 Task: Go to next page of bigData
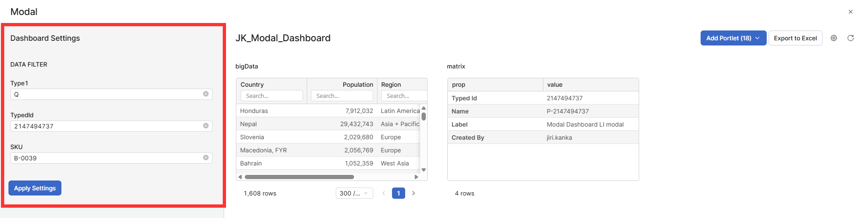point(413,193)
